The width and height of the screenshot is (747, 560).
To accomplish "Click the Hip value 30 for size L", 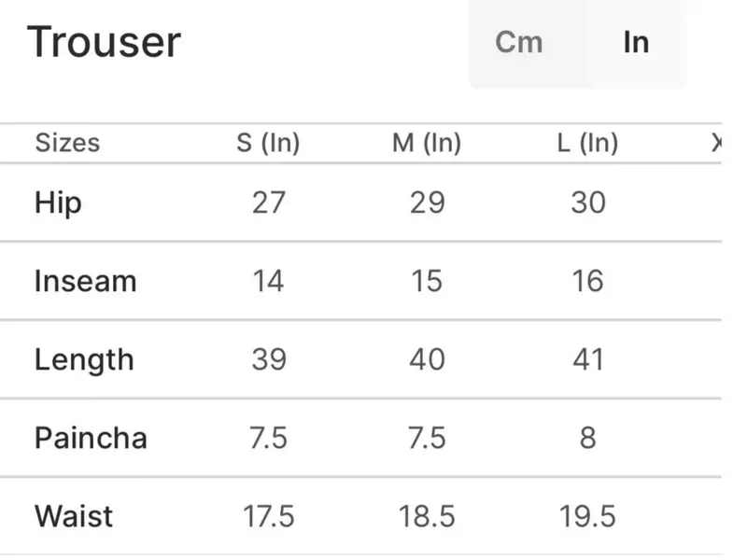I will (x=587, y=203).
